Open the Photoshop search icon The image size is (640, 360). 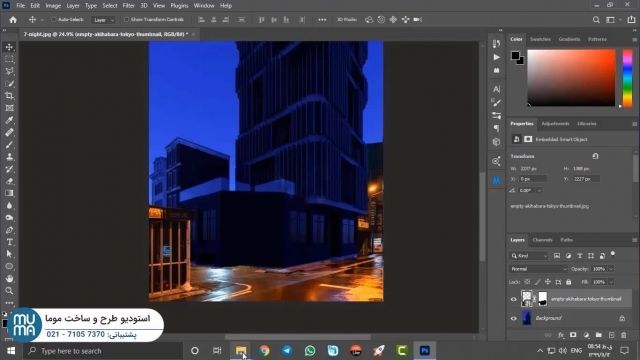pyautogui.click(x=596, y=20)
